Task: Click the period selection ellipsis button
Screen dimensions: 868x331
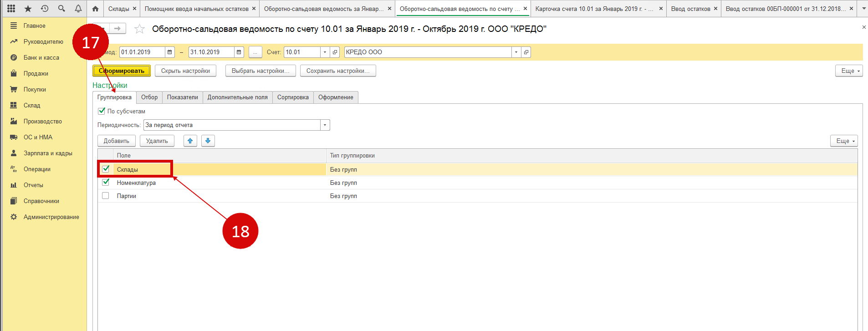Action: [x=255, y=52]
